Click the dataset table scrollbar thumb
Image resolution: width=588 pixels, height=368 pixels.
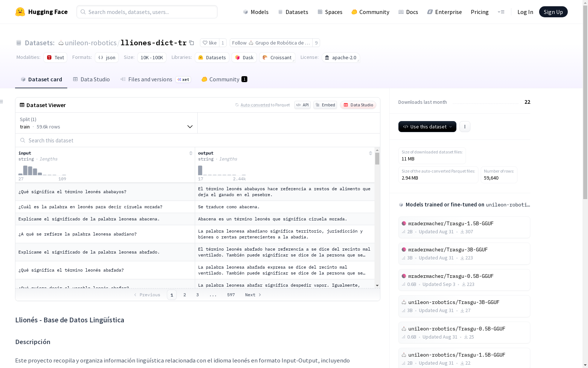[377, 159]
